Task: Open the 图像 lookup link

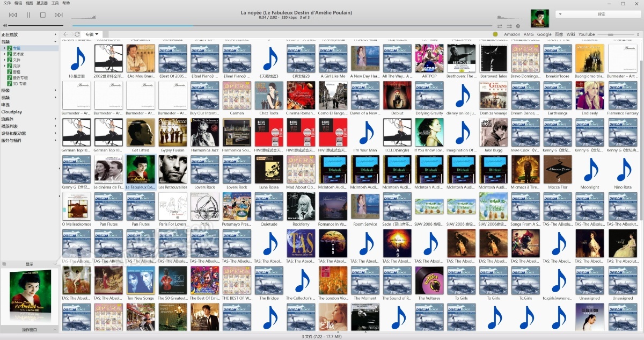Action: [x=559, y=34]
